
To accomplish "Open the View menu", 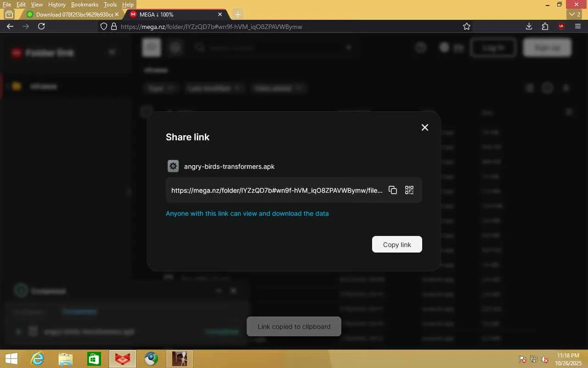I will 37,5.
